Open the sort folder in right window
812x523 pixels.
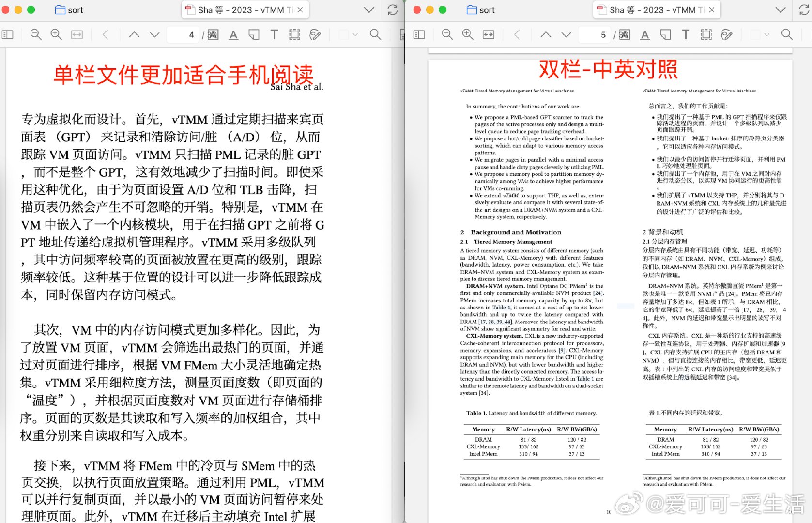click(480, 10)
